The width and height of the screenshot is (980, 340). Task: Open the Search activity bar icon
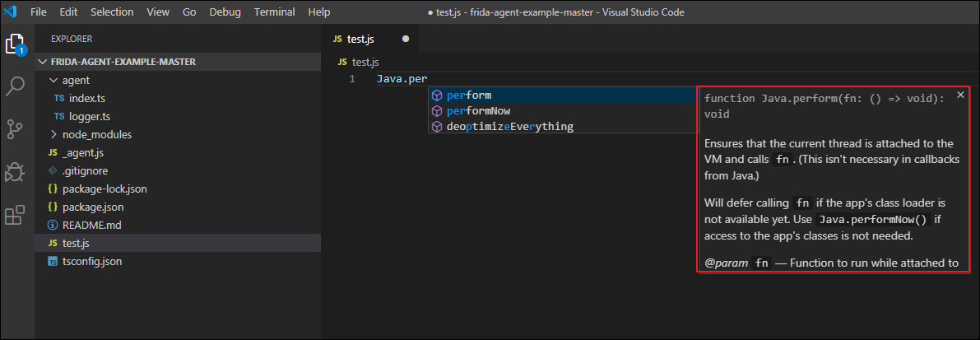click(16, 86)
